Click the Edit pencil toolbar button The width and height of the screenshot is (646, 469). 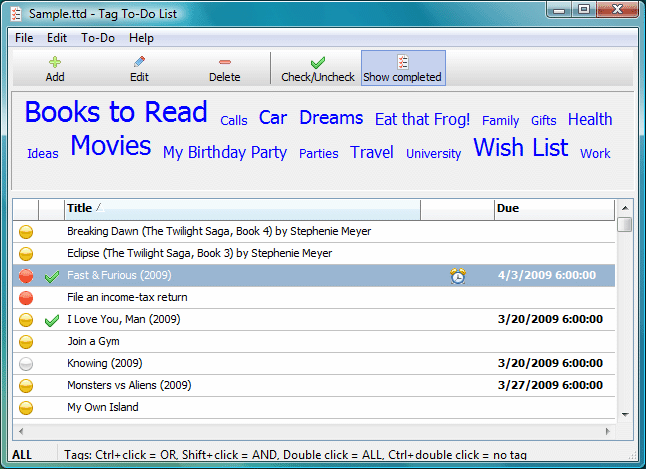[139, 68]
